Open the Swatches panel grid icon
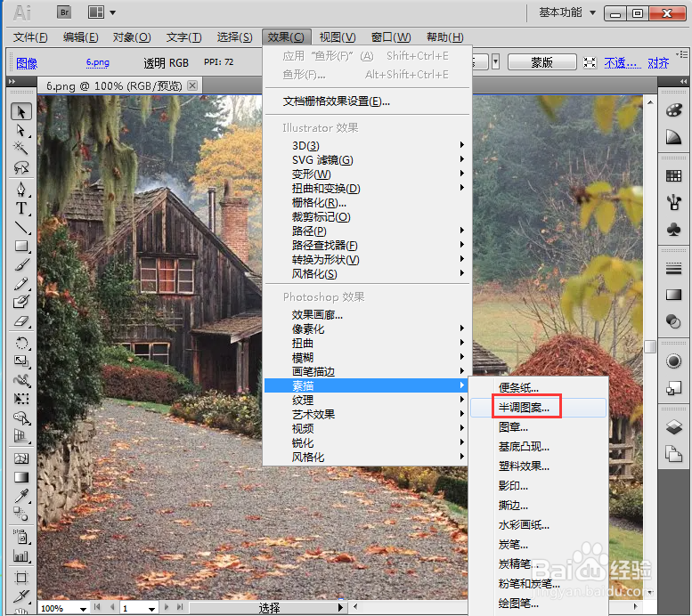 pos(673,176)
